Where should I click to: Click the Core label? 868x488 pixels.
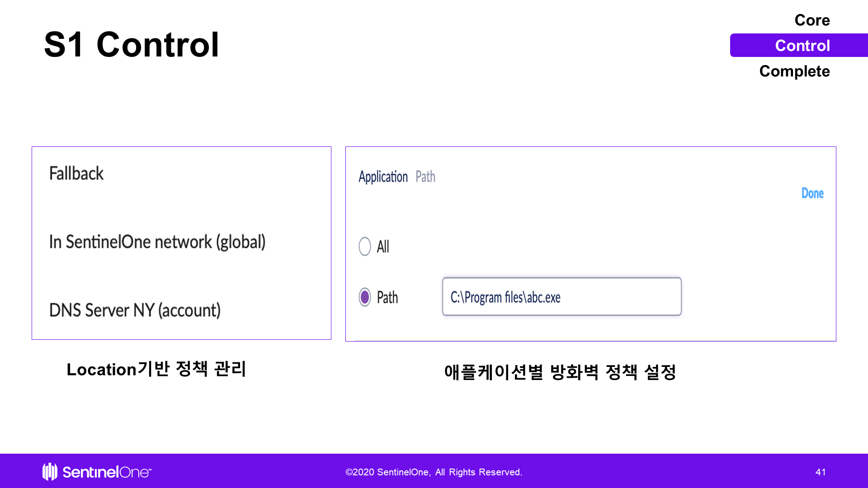point(812,20)
